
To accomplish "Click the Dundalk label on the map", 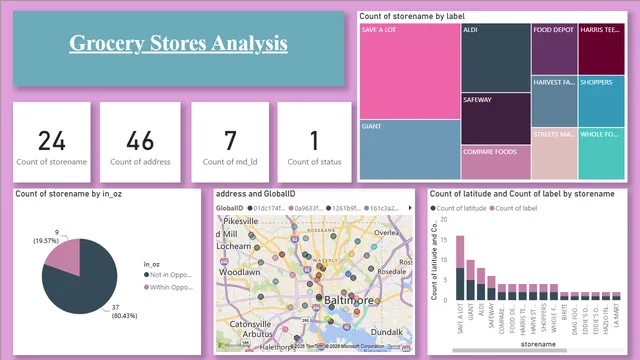I will coord(387,332).
